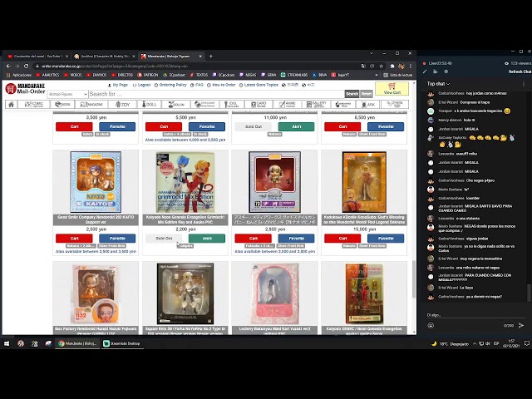Image resolution: width=532 pixels, height=399 pixels.
Task: Open Chrome tab search dropdown arrow
Action: coord(372,53)
